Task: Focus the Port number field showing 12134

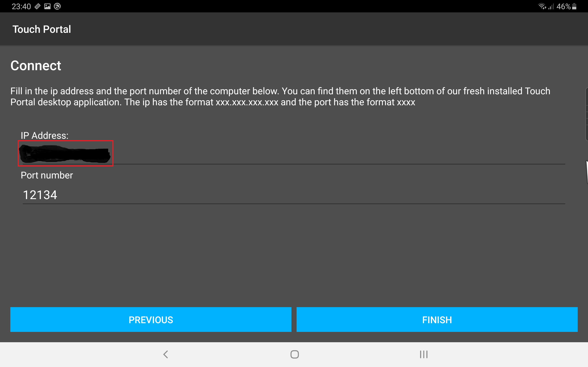Action: coord(294,195)
